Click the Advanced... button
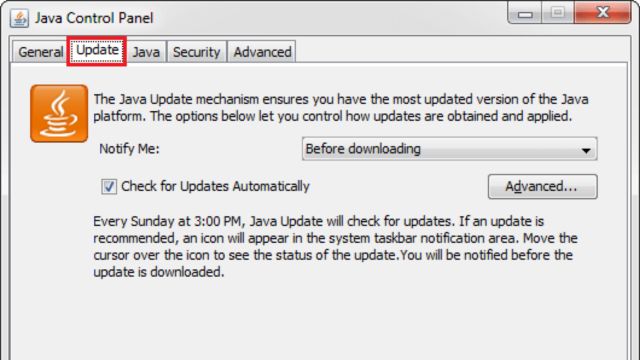The height and width of the screenshot is (360, 640). (542, 187)
